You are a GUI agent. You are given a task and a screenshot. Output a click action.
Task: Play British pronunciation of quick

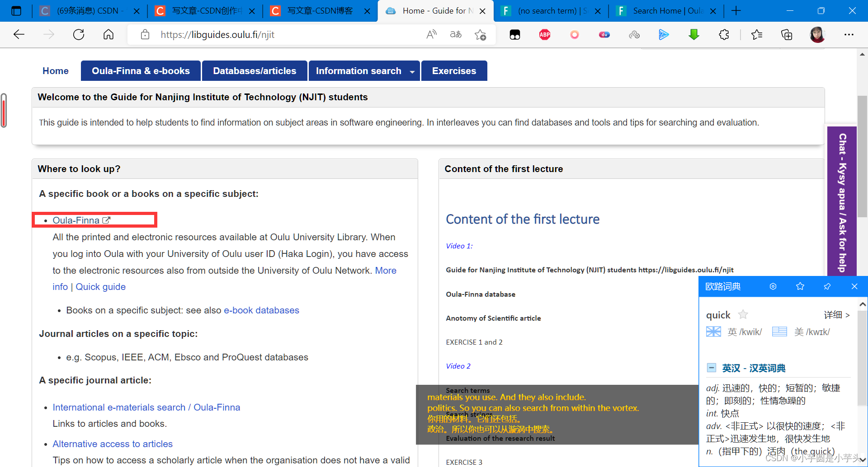click(713, 332)
